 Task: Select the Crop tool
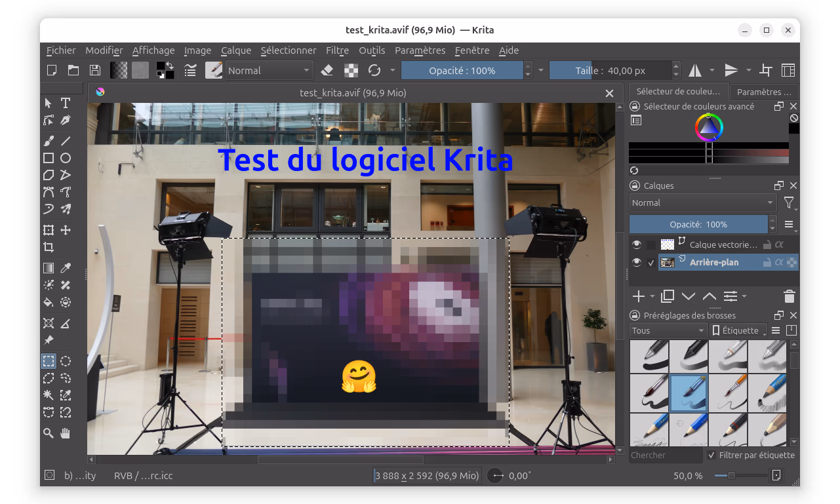coord(49,247)
